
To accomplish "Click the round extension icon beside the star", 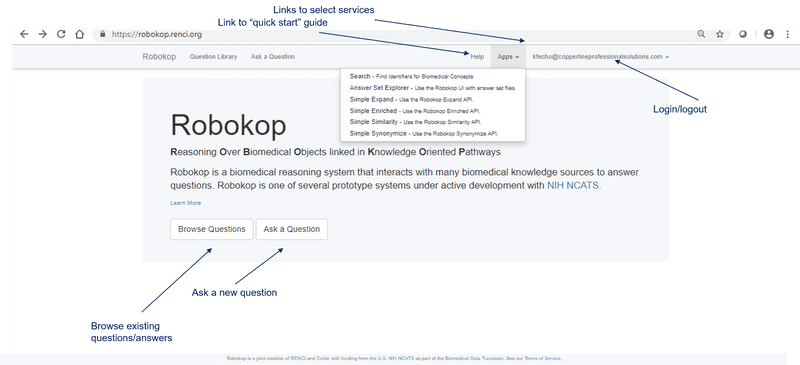I will pos(743,34).
